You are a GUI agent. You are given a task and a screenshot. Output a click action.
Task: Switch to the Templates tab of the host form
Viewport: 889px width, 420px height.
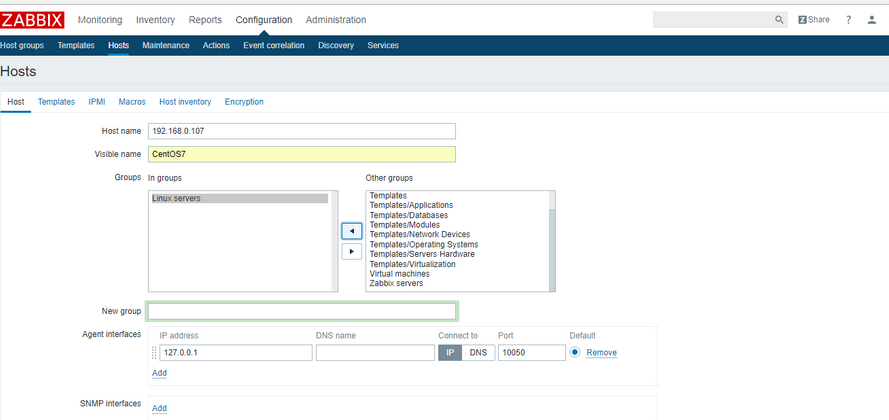coord(56,102)
